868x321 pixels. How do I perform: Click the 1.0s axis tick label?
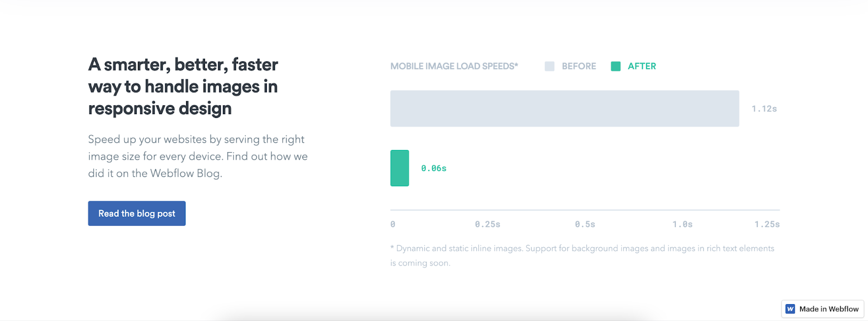tap(682, 224)
